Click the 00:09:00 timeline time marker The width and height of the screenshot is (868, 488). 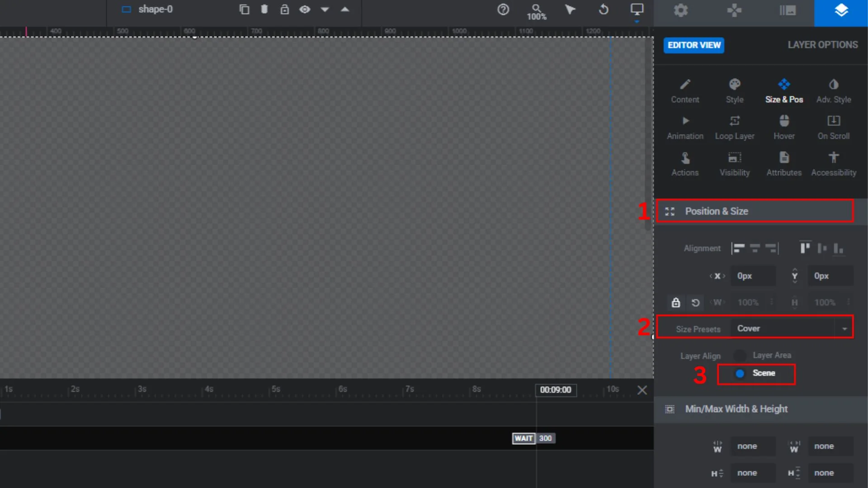click(556, 390)
